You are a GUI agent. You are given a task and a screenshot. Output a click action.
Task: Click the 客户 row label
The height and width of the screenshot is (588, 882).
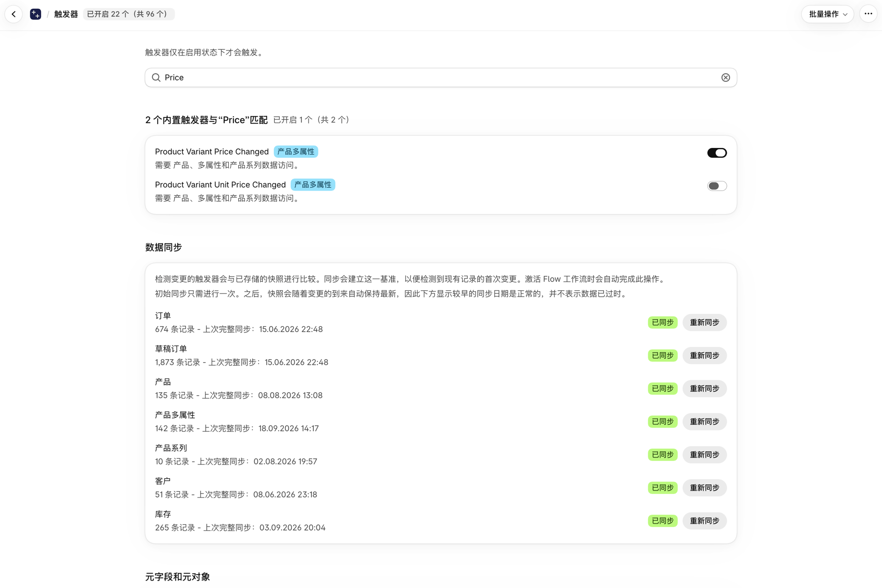(163, 481)
